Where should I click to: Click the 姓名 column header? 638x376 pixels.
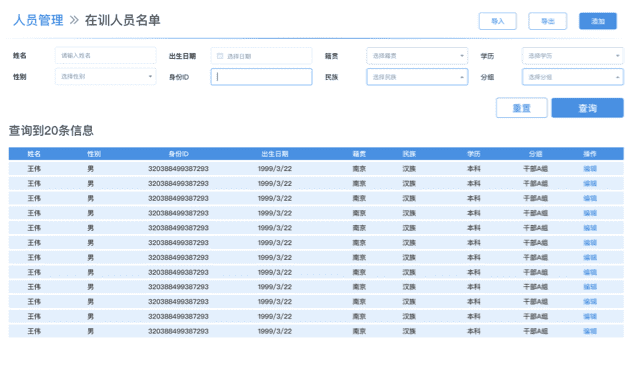tap(34, 154)
